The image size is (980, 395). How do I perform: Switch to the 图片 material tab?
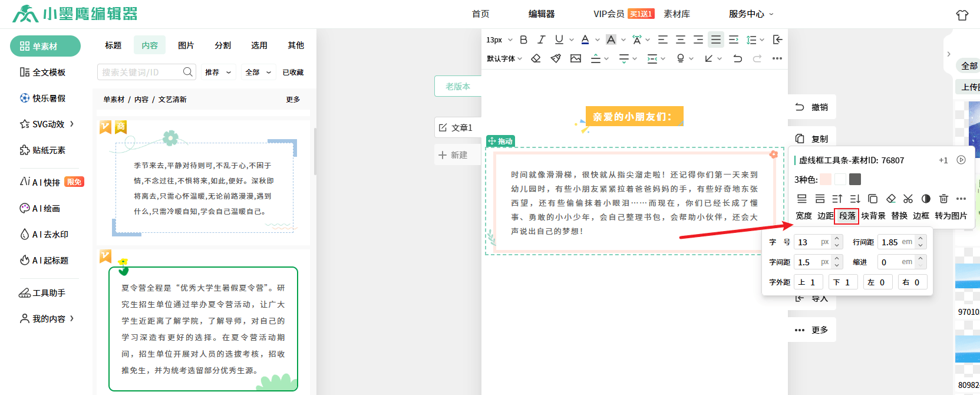click(x=186, y=45)
